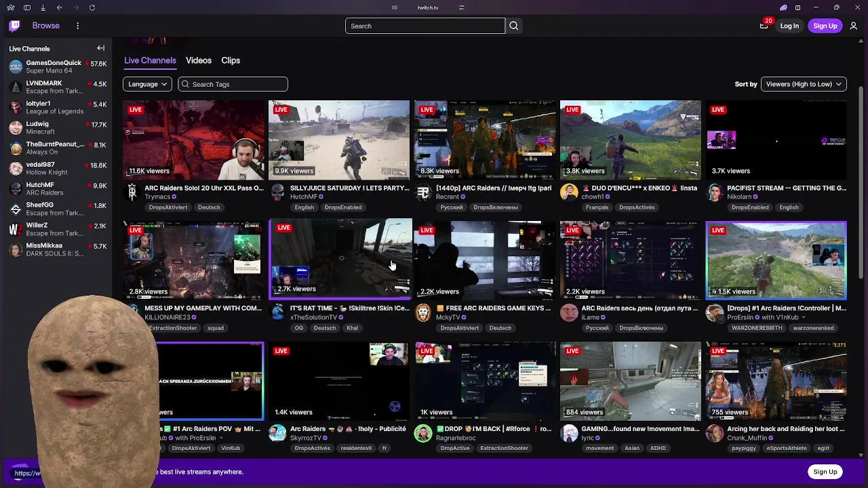Open TheBurntPeanut channel in sidebar
The width and height of the screenshot is (868, 488).
tap(58, 148)
